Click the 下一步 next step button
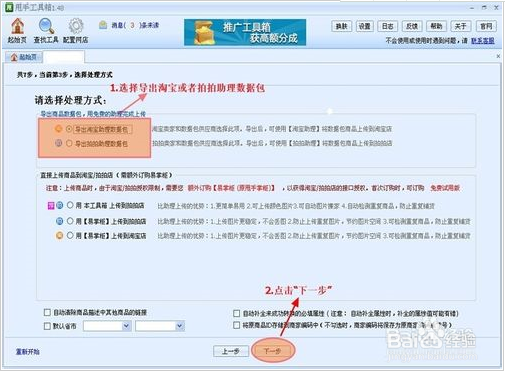 pos(273,351)
